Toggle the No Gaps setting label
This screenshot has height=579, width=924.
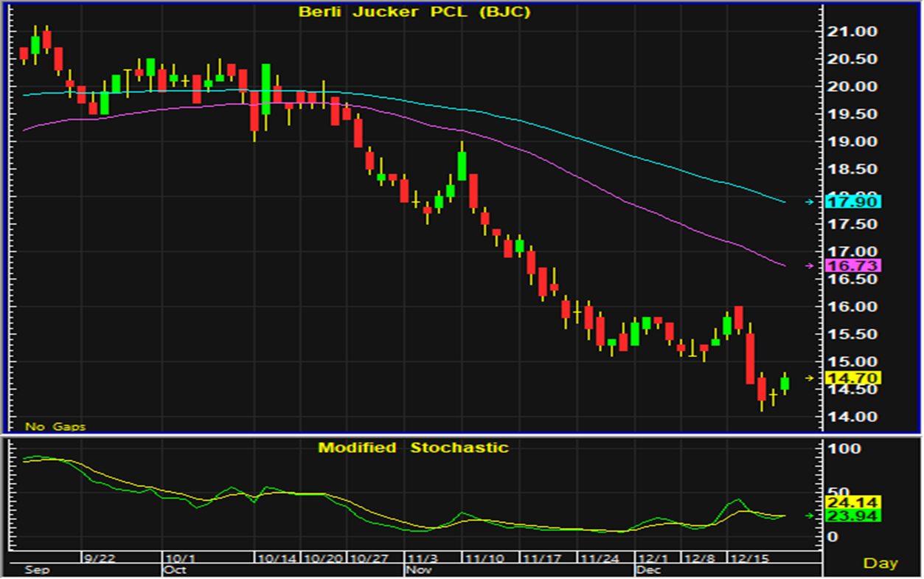pos(55,426)
